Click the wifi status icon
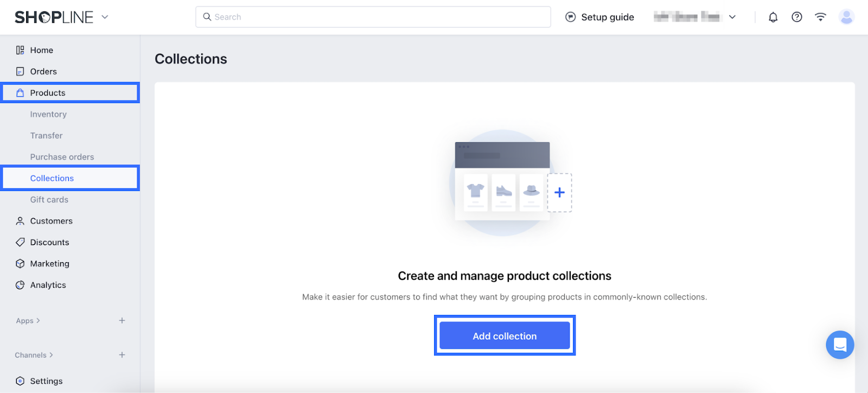This screenshot has height=393, width=868. tap(820, 17)
